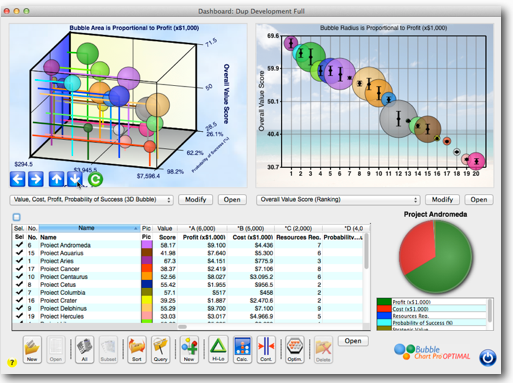
Task: Open the Overall Value Score (Ranking) dropdown
Action: click(x=338, y=200)
